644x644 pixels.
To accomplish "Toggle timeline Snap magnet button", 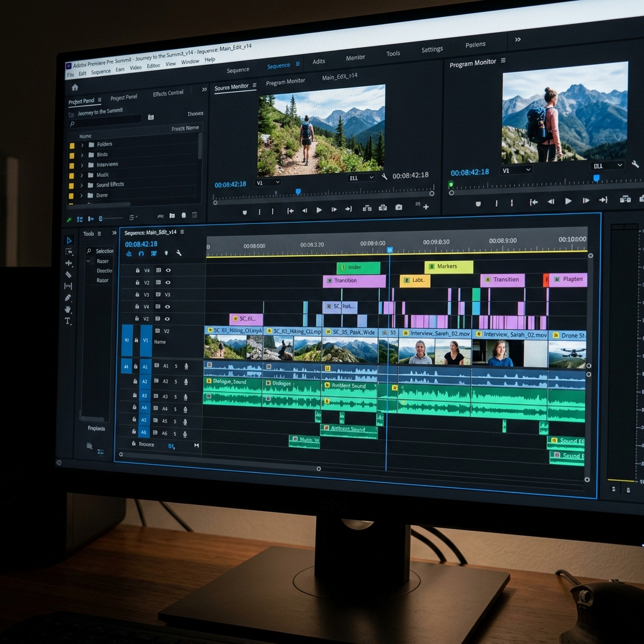I will (142, 254).
